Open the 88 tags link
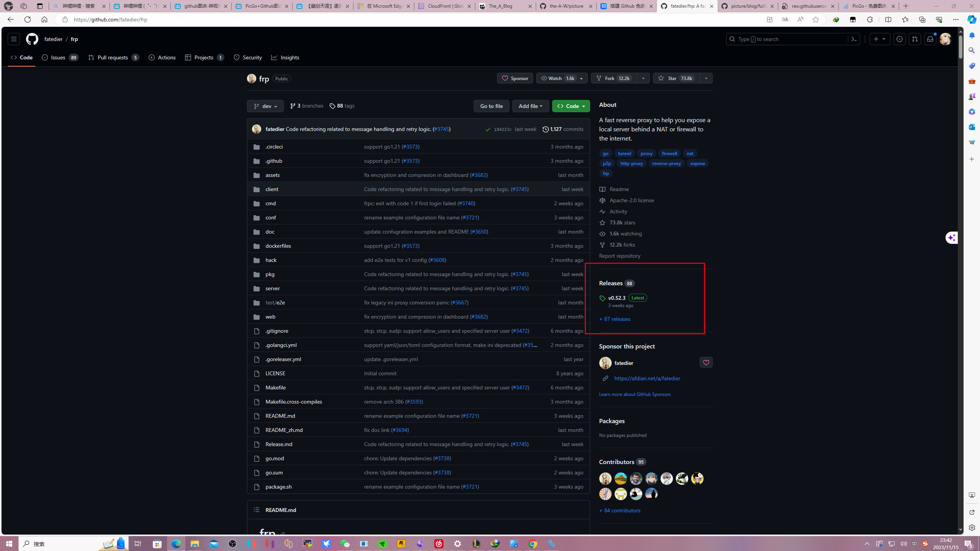The image size is (980, 551). coord(342,106)
